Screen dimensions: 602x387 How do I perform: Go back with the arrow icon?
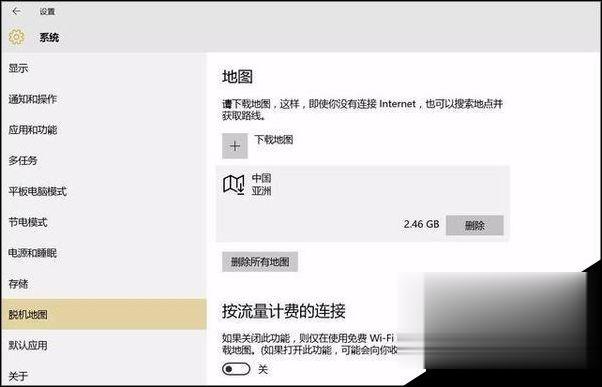(x=16, y=12)
